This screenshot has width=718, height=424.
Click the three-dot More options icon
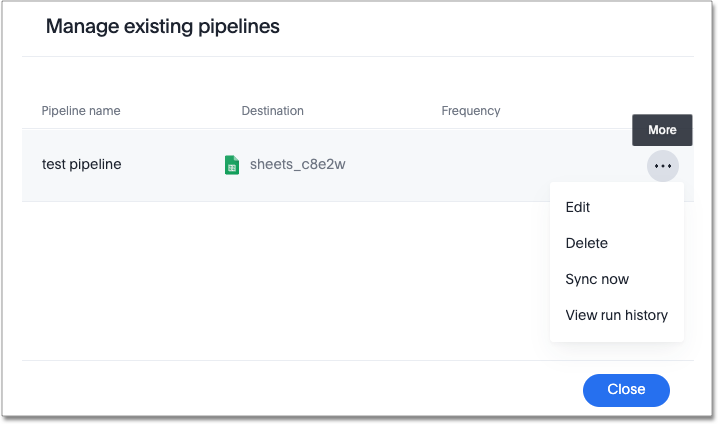[663, 165]
